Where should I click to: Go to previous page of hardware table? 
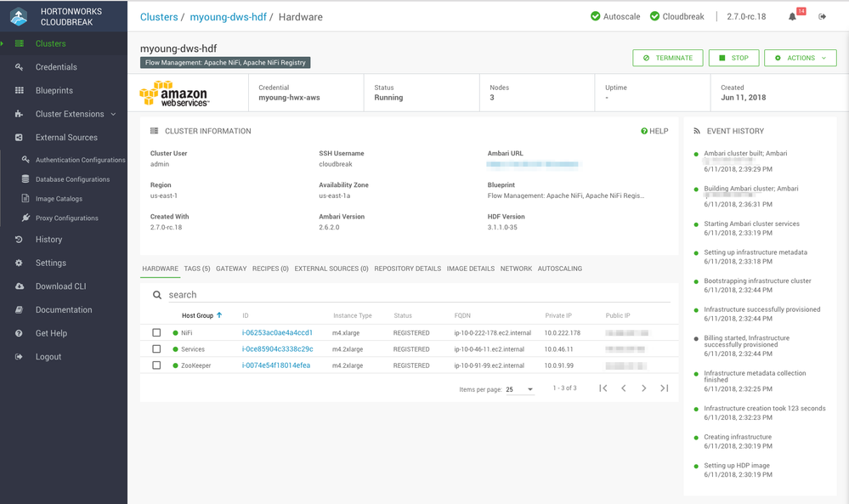point(624,388)
